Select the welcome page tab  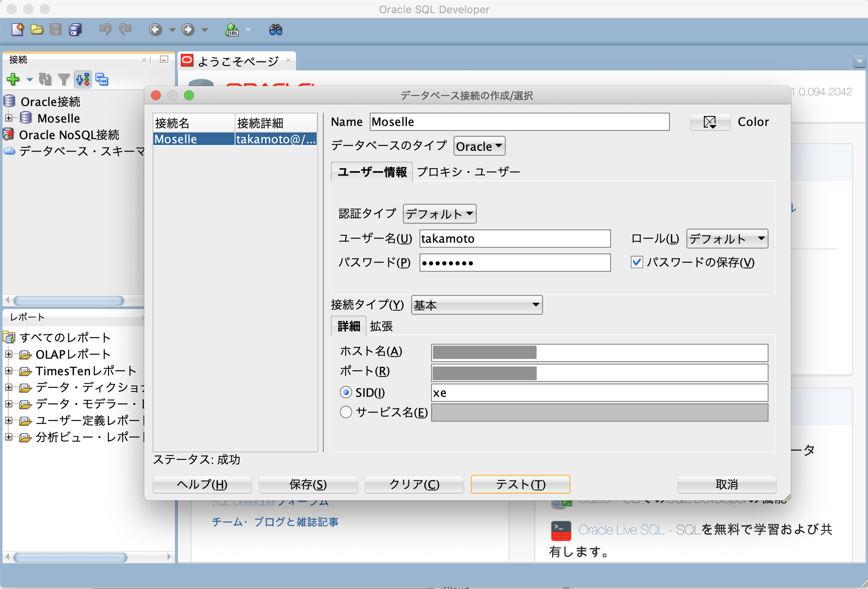pos(237,61)
